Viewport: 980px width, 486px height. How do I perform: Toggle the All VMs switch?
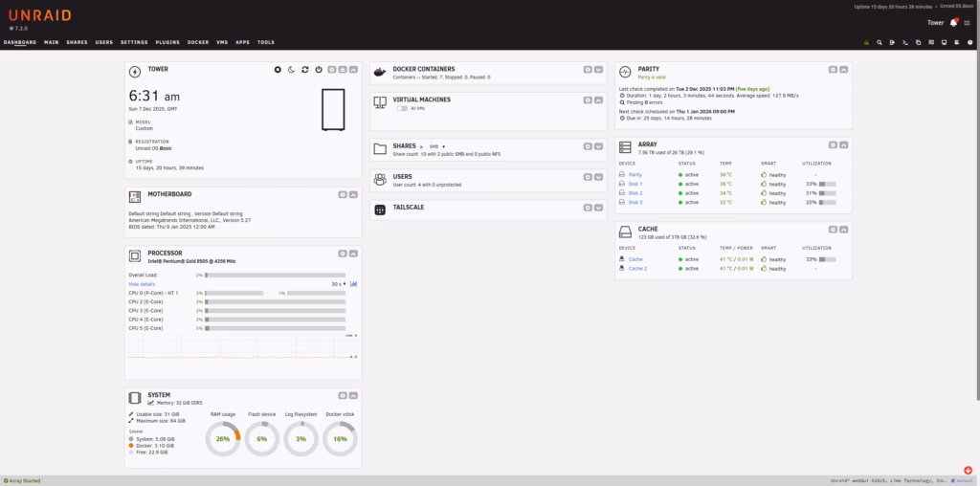401,108
